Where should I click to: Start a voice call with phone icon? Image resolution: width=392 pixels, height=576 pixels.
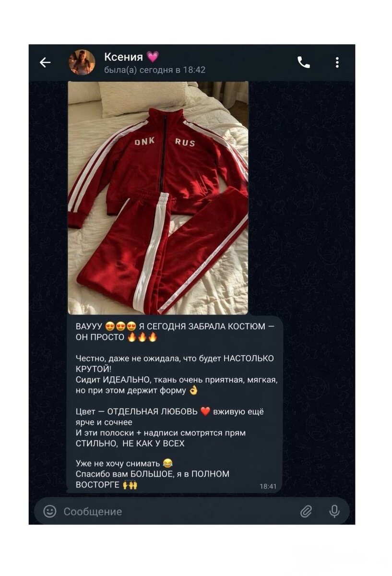[x=304, y=62]
